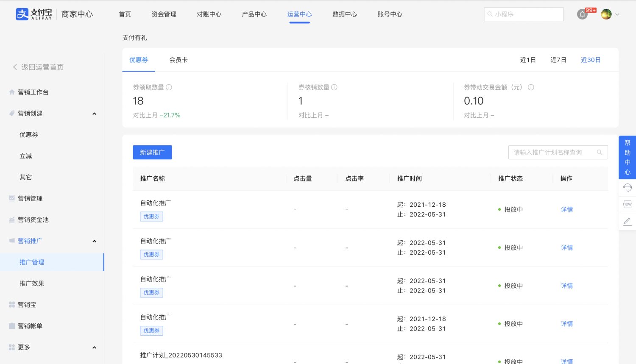Go to 首页 menu item
Image resolution: width=636 pixels, height=364 pixels.
(x=125, y=14)
